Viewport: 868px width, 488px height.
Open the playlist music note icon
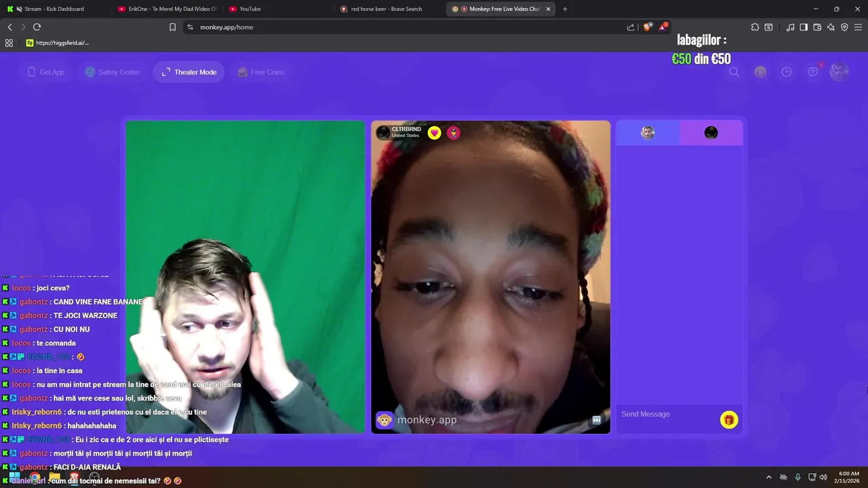[790, 27]
